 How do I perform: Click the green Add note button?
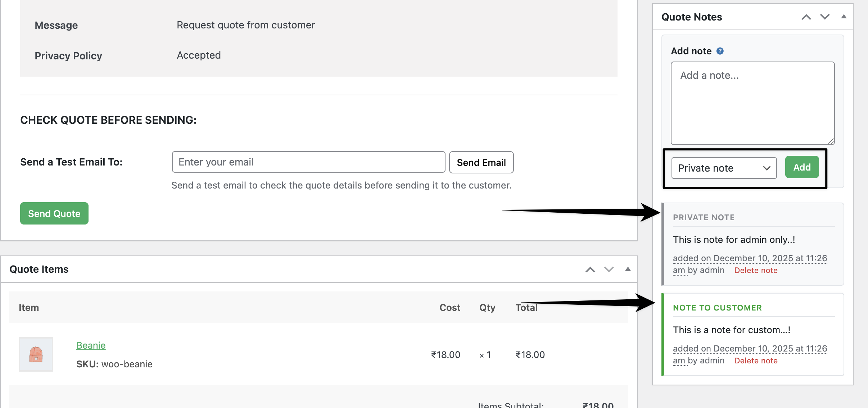(x=802, y=167)
